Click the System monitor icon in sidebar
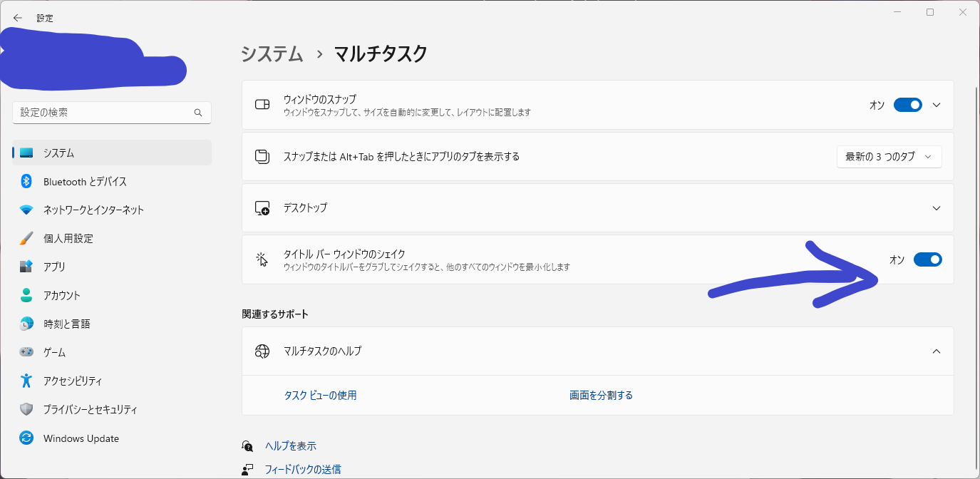 tap(26, 153)
